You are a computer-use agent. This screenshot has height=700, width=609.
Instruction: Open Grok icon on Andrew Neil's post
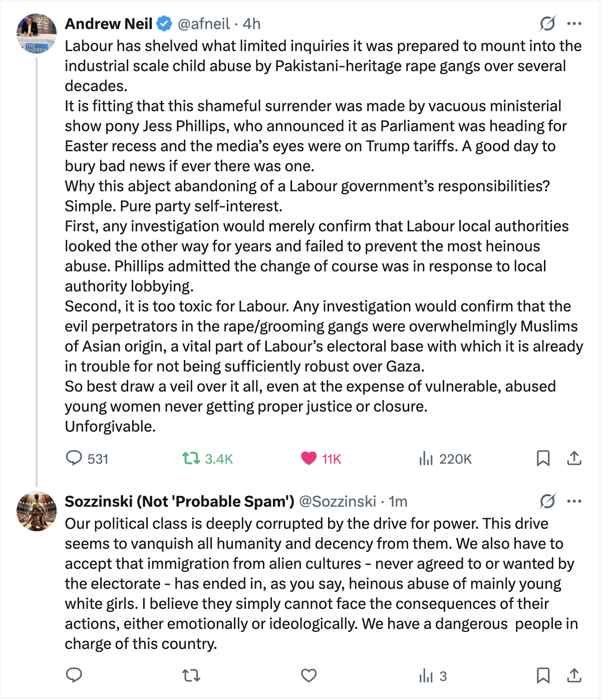click(x=547, y=24)
